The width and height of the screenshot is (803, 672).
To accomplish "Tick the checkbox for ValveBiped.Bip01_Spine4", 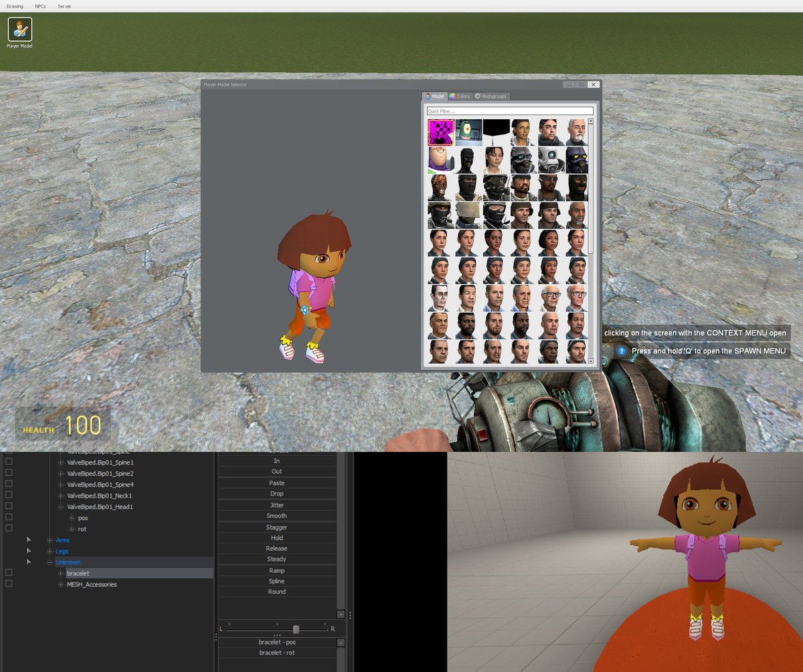I will point(9,485).
